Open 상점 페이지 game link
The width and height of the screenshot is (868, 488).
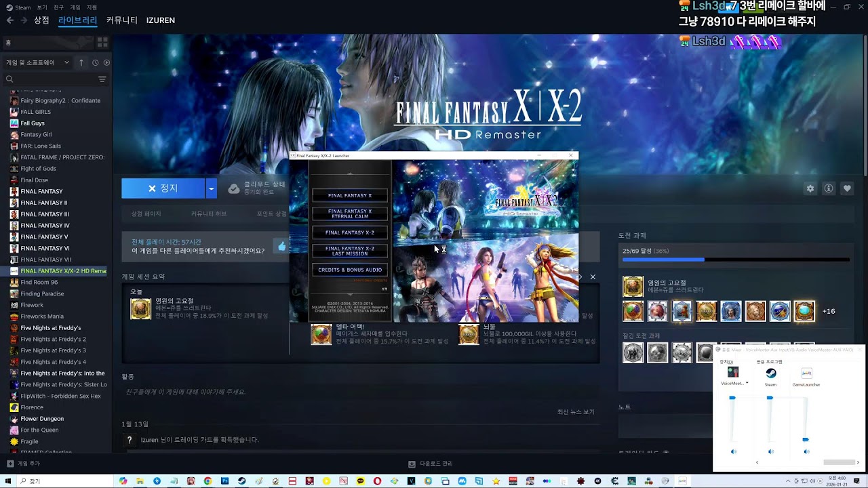[x=146, y=213]
